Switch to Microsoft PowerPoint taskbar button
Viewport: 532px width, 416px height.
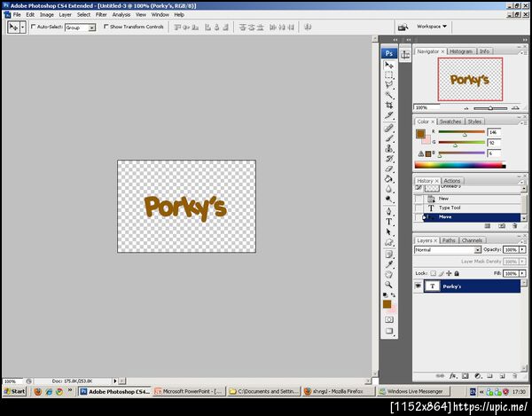pos(189,391)
